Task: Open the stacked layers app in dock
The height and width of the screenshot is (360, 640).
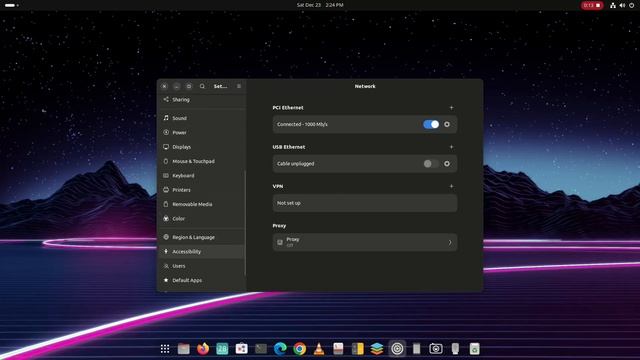Action: (x=377, y=349)
